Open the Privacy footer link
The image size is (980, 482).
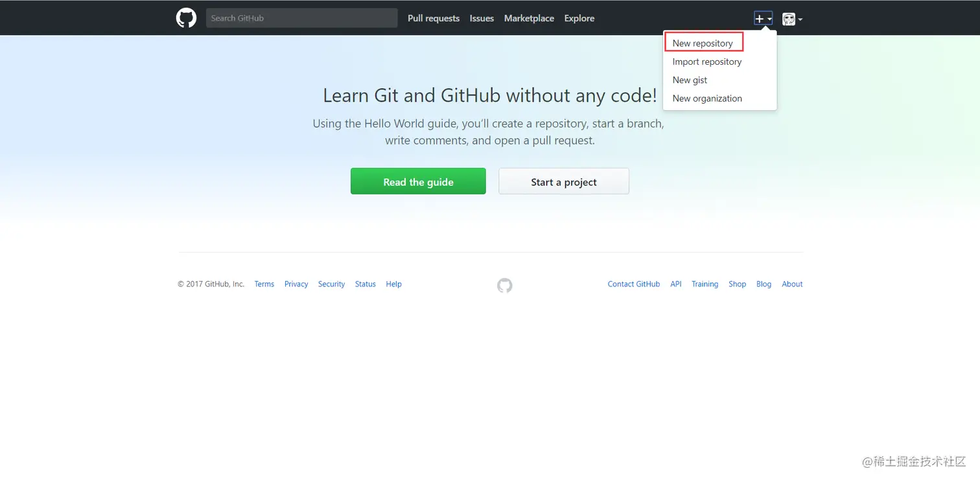(x=296, y=284)
